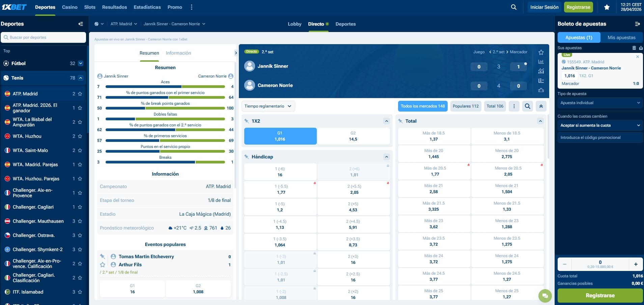Open Apuesta individual bet type dropdown
This screenshot has width=644, height=305.
coord(600,103)
